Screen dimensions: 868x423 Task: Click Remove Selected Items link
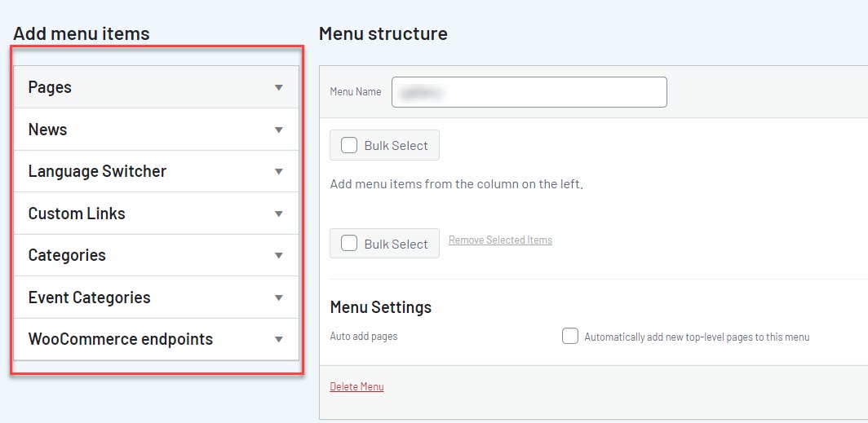500,240
